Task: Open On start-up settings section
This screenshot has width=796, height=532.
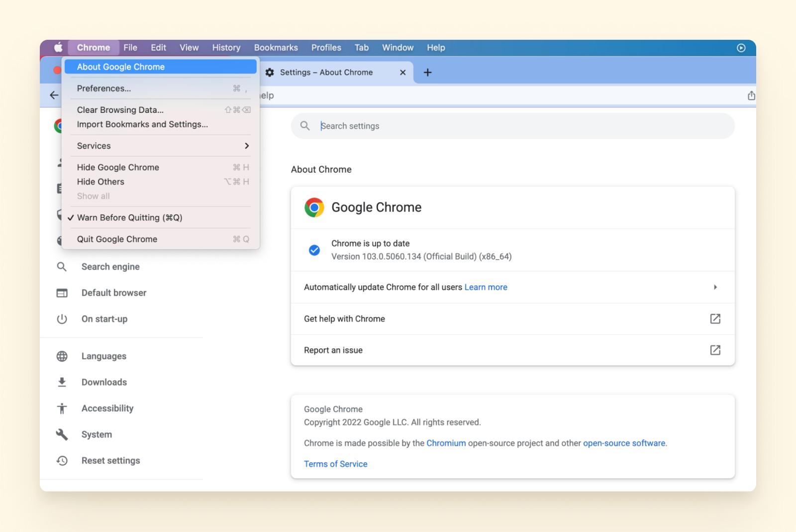Action: 104,319
